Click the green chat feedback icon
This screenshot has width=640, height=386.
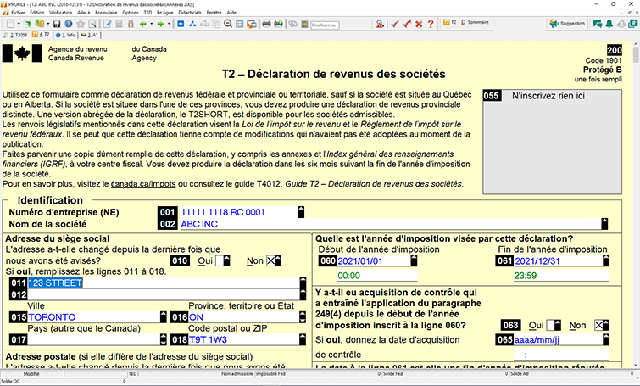(x=597, y=24)
